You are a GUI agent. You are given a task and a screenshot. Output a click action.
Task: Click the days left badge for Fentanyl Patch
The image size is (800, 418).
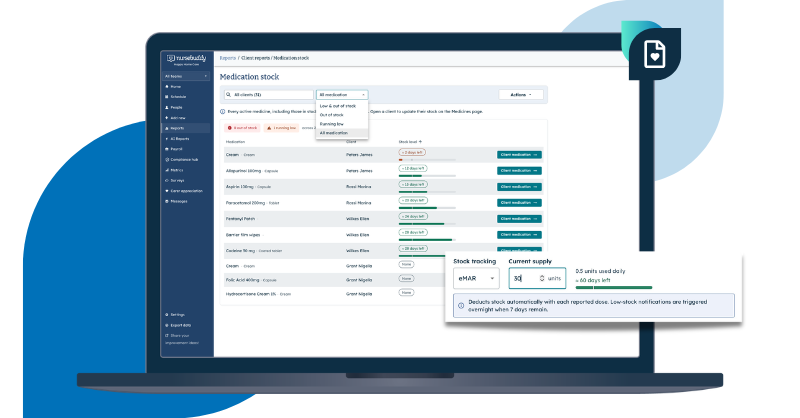(x=413, y=216)
